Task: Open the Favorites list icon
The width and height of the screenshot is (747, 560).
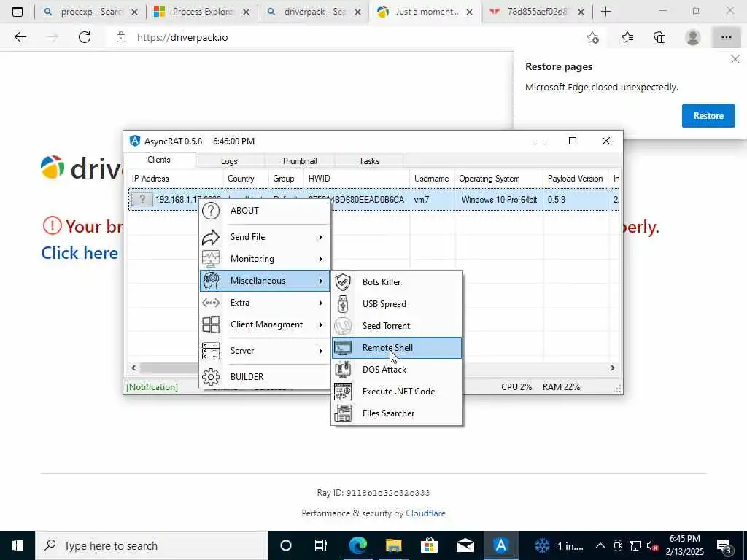Action: [x=627, y=37]
